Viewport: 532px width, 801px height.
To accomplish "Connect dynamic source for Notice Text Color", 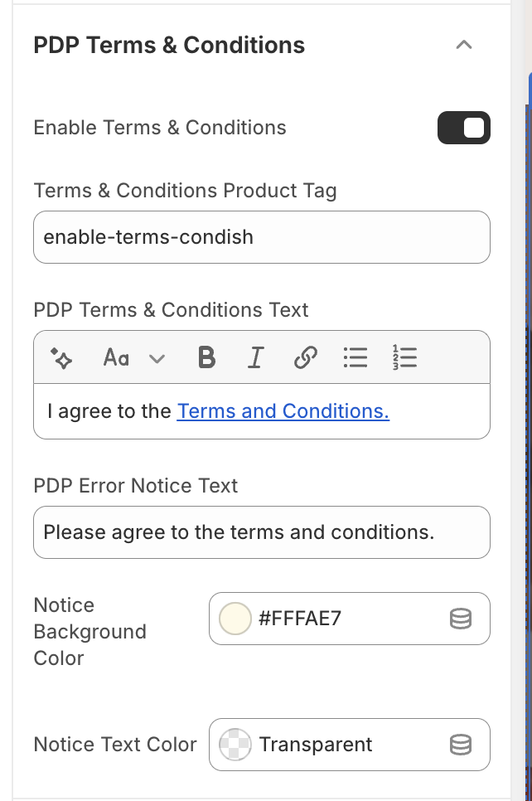I will tap(460, 745).
